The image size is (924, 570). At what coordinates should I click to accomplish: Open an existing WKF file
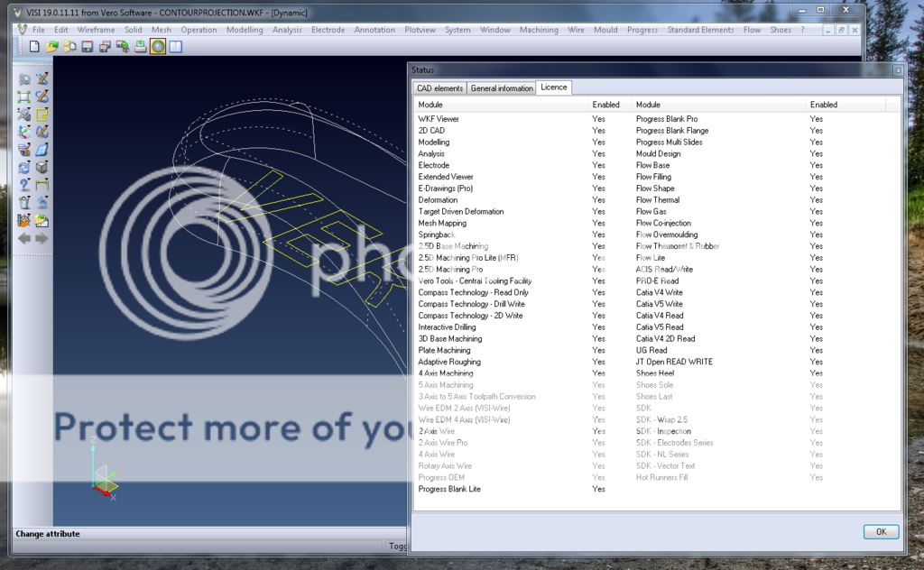coord(53,45)
